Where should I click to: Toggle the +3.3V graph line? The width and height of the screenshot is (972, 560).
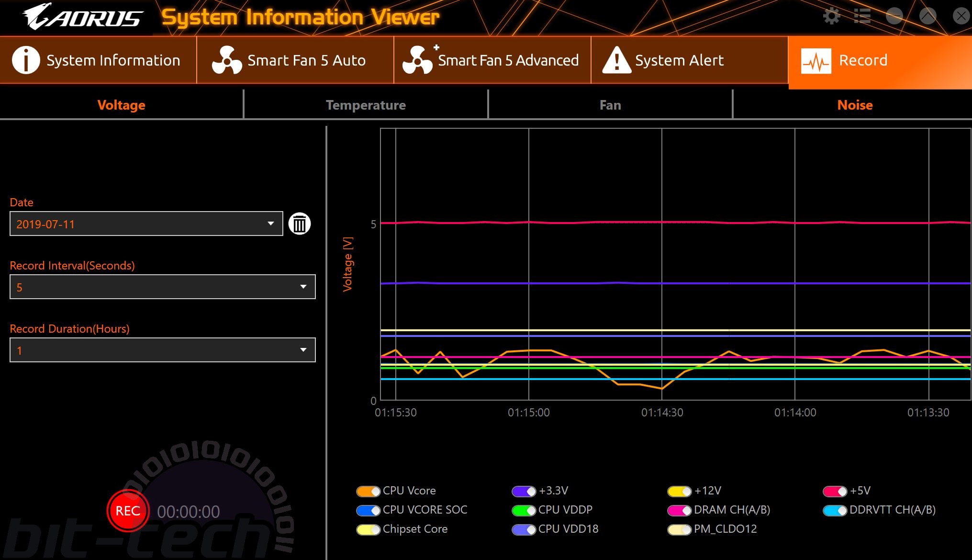coord(524,491)
